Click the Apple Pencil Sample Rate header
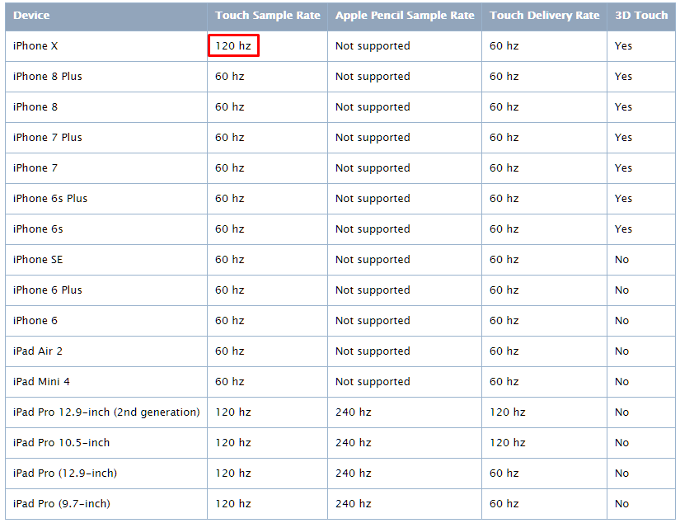Image resolution: width=680 pixels, height=523 pixels. (405, 16)
